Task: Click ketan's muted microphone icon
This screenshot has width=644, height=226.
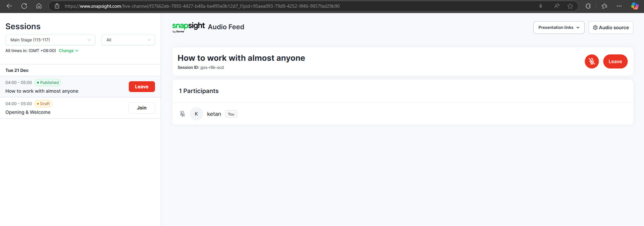Action: 182,114
